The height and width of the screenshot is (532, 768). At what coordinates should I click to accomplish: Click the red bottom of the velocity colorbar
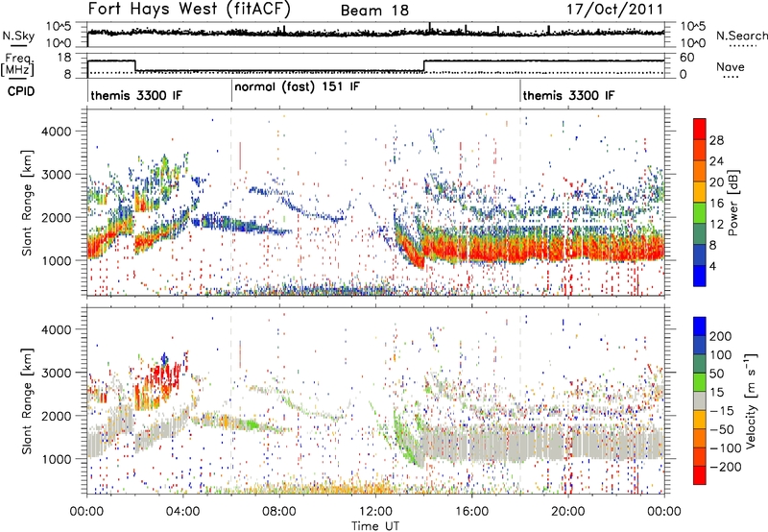point(700,477)
